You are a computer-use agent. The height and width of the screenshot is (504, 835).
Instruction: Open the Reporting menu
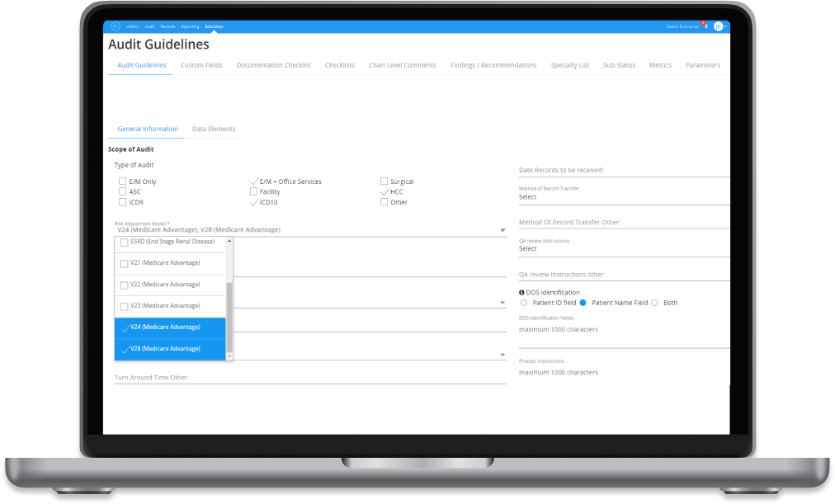190,26
